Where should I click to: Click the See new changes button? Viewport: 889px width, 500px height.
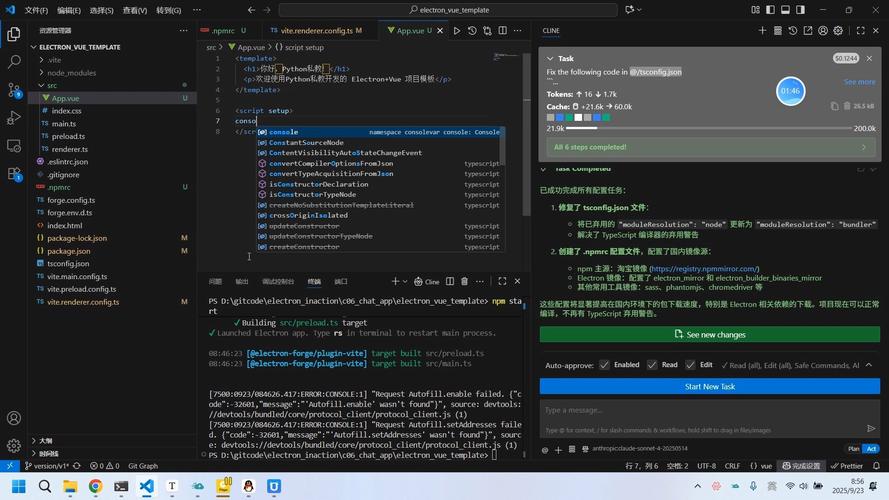(710, 334)
